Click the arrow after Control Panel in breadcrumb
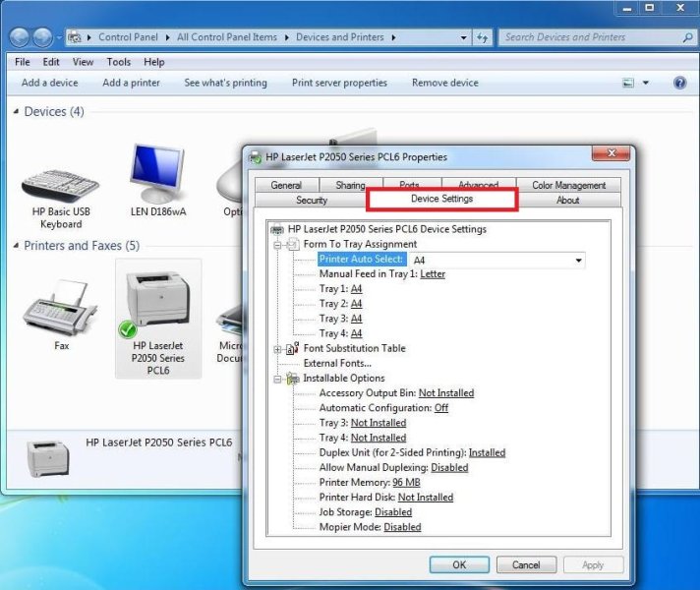 pos(167,37)
